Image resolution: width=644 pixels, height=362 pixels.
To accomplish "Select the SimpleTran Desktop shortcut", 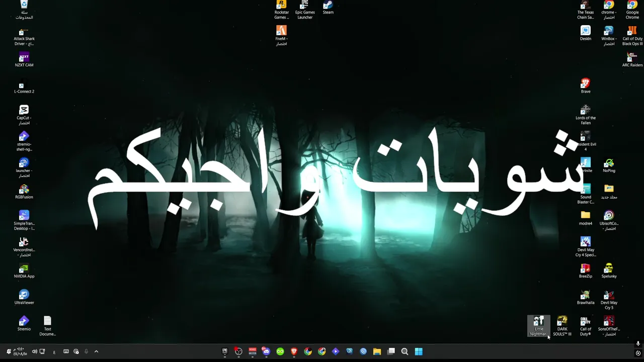I will point(24,221).
